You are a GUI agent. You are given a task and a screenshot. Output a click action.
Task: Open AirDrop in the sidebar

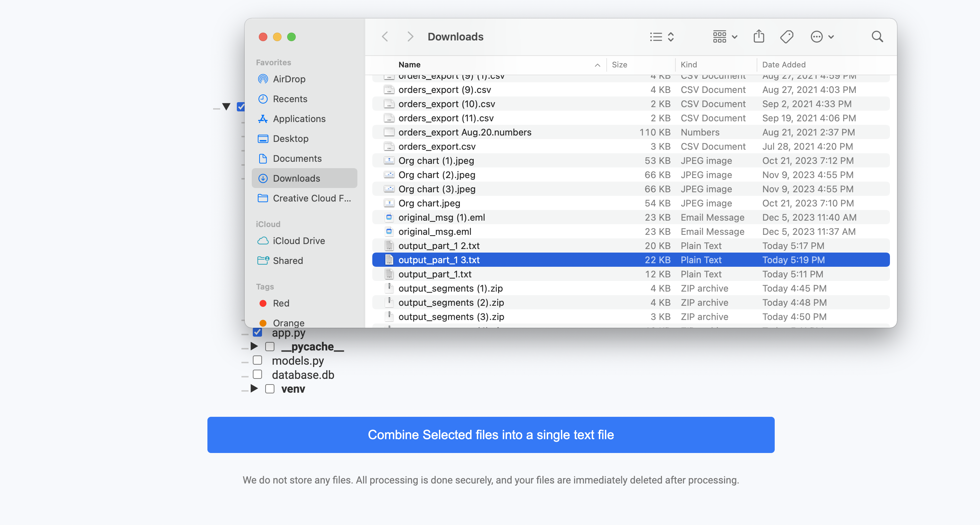[289, 79]
